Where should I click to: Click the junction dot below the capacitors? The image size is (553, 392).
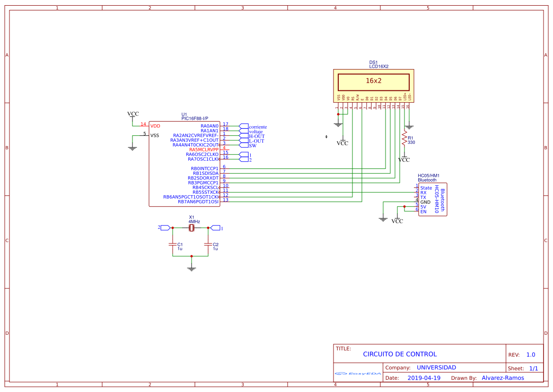(192, 256)
